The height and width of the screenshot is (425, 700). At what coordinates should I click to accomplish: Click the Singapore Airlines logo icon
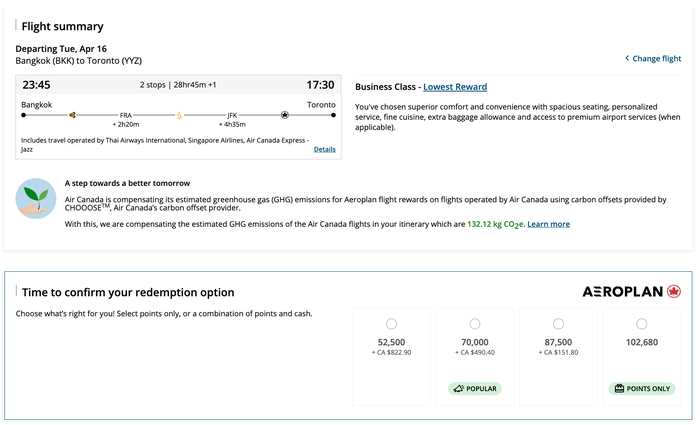click(179, 115)
